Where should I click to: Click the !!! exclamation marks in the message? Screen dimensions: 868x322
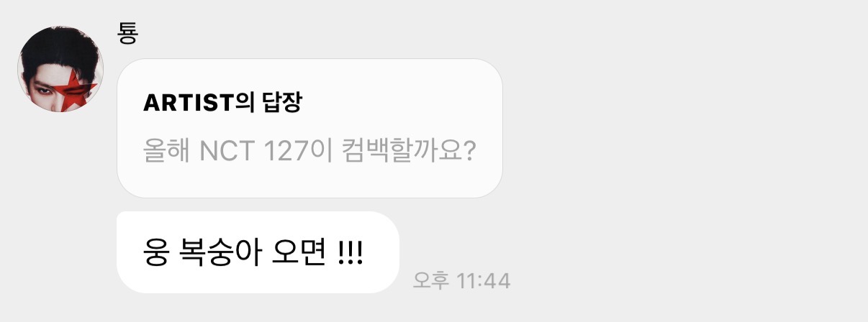[350, 253]
